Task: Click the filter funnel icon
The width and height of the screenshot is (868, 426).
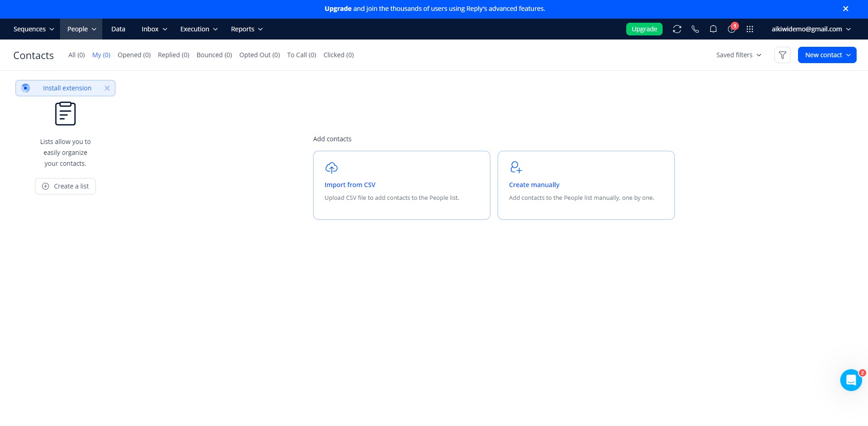Action: coord(782,55)
